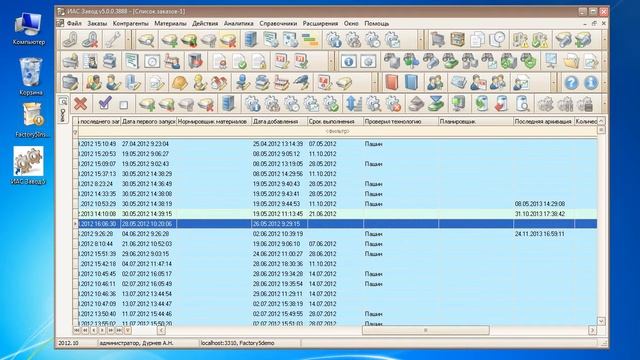Click the key icon with red X
Screen dimensions: 640x360
(91, 40)
